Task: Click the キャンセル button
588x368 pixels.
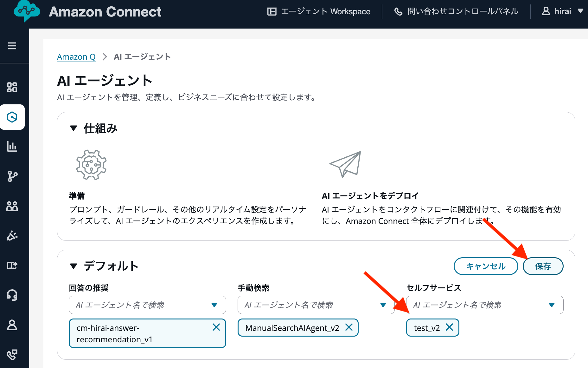Action: pos(486,266)
